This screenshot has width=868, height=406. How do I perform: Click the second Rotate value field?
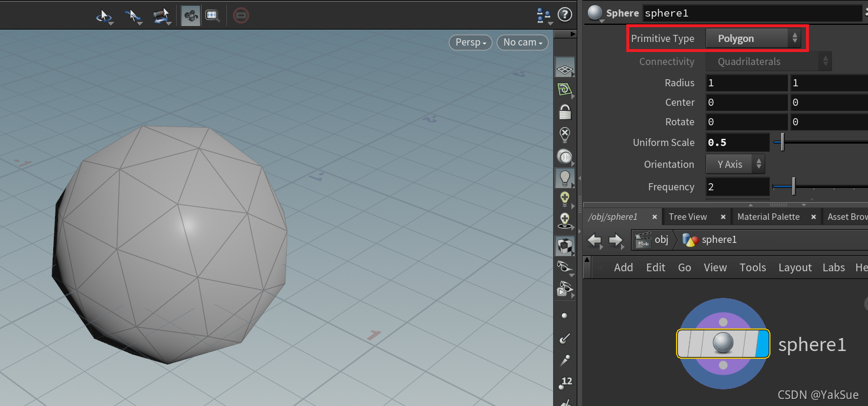pyautogui.click(x=829, y=122)
